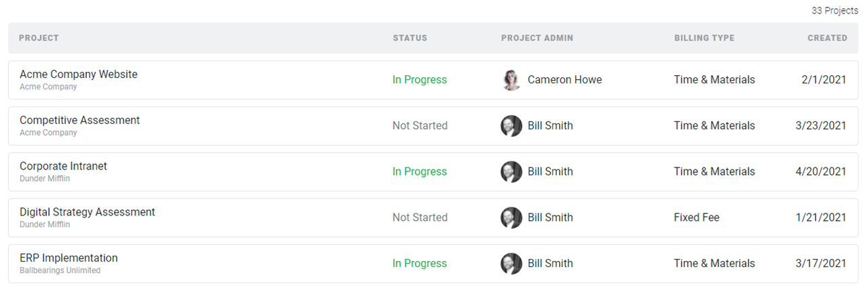
Task: Click Bill Smith's avatar in ERP Implementation row
Action: 511,264
